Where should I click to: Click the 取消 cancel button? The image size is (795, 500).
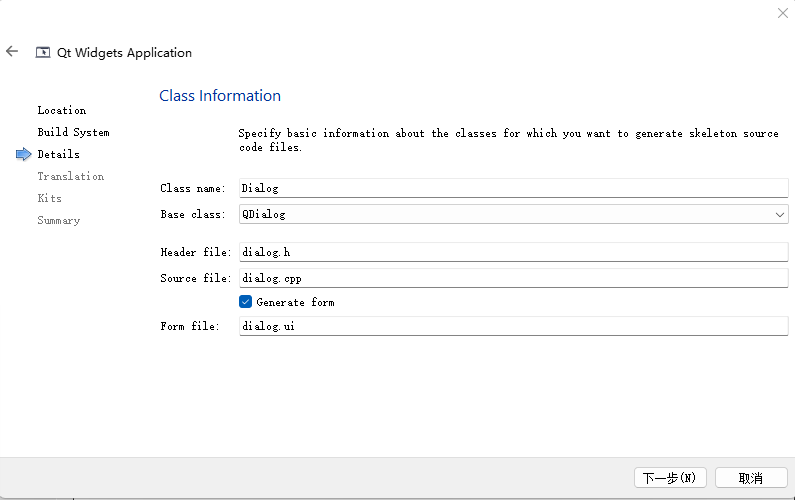pos(751,478)
